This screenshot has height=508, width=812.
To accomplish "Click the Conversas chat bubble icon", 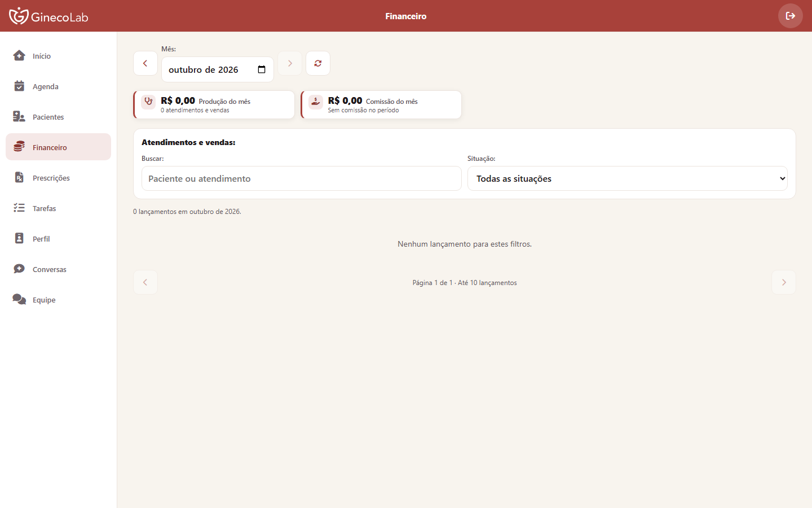I will coord(19,269).
